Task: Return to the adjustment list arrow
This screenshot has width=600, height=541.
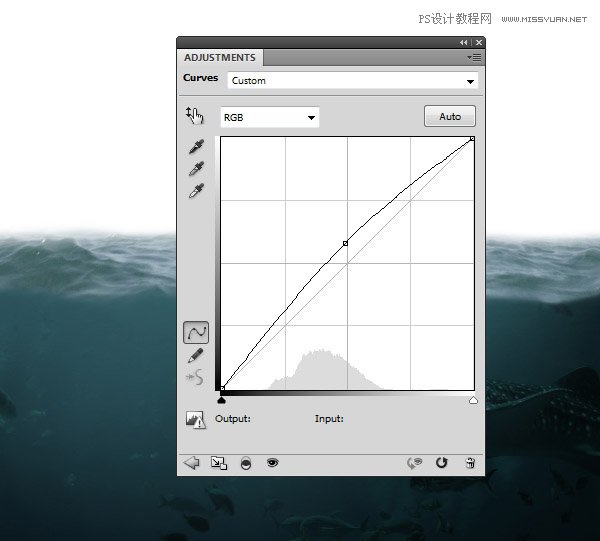Action: tap(192, 463)
